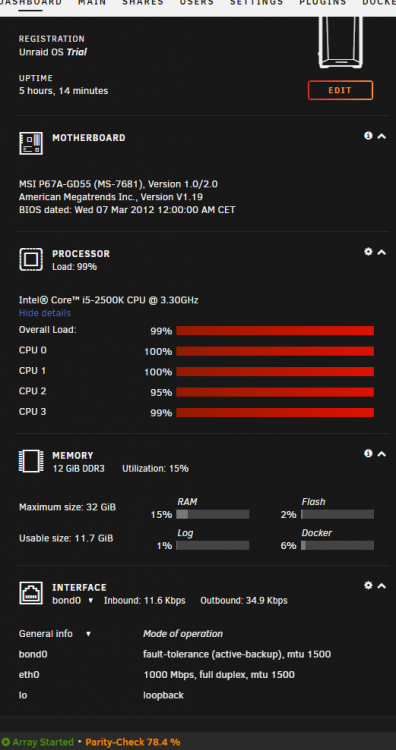Click the Memory info icon
Viewport: 396px width, 750px height.
click(x=368, y=453)
